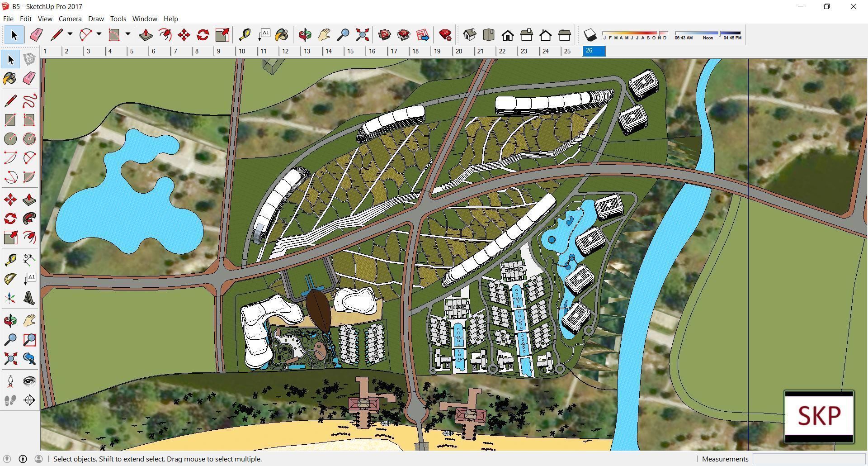Select the Eraser tool in top toolbar

click(36, 35)
